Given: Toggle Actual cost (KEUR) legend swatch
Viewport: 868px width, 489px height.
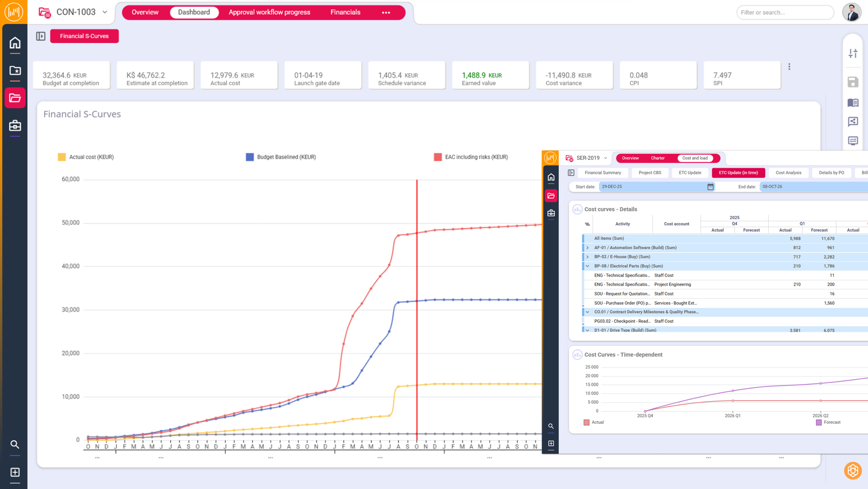Looking at the screenshot, I should pyautogui.click(x=62, y=157).
